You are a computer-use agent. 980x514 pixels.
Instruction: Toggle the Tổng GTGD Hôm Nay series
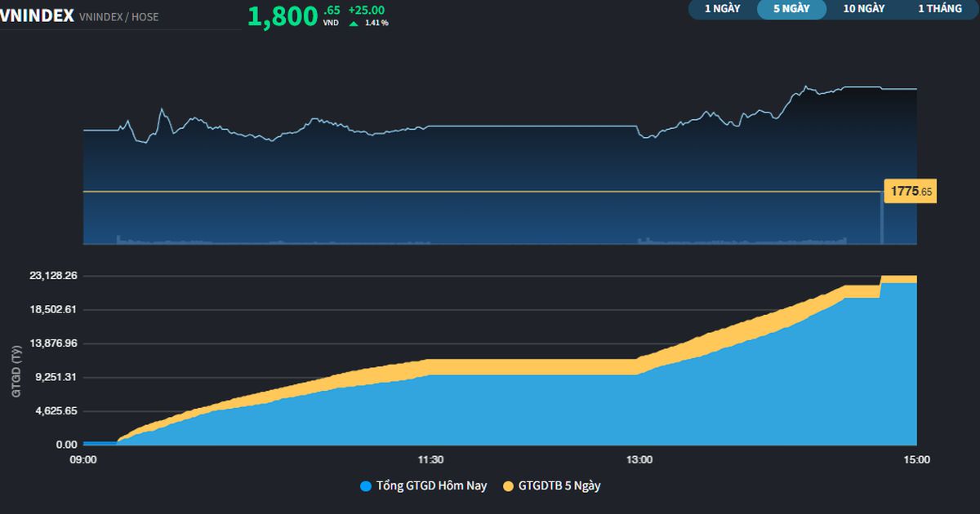tap(431, 485)
